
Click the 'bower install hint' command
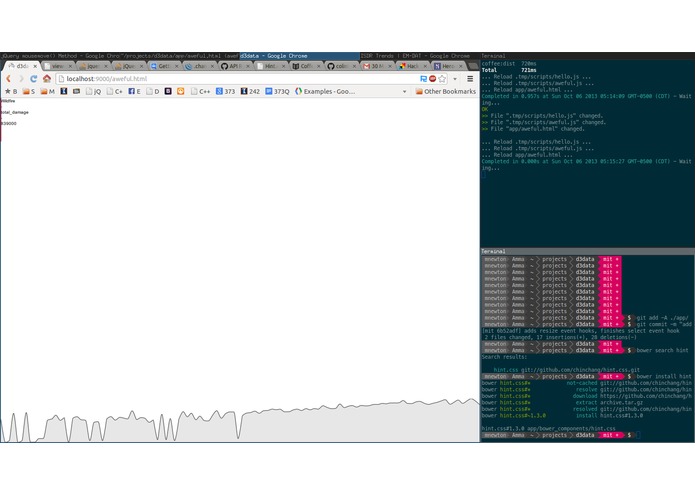tap(664, 377)
